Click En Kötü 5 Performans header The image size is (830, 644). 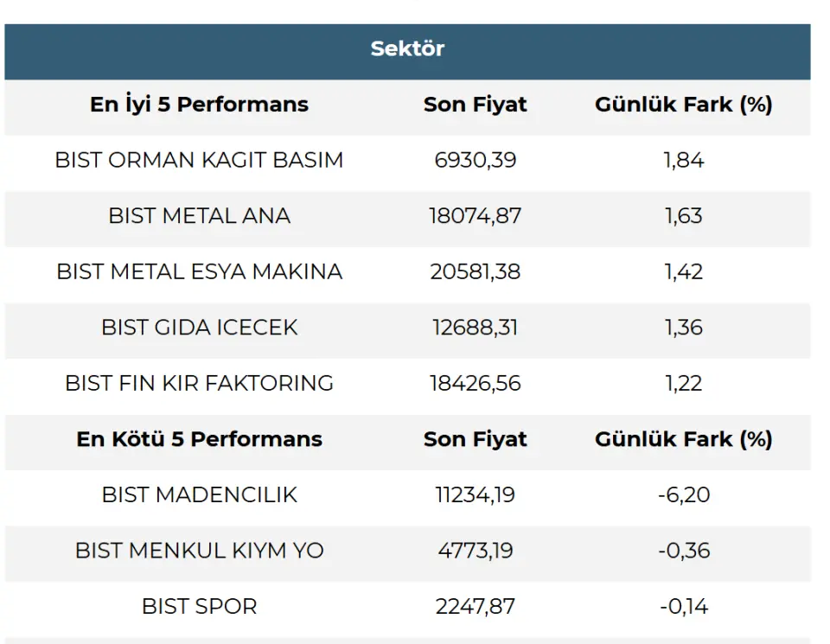pyautogui.click(x=199, y=439)
